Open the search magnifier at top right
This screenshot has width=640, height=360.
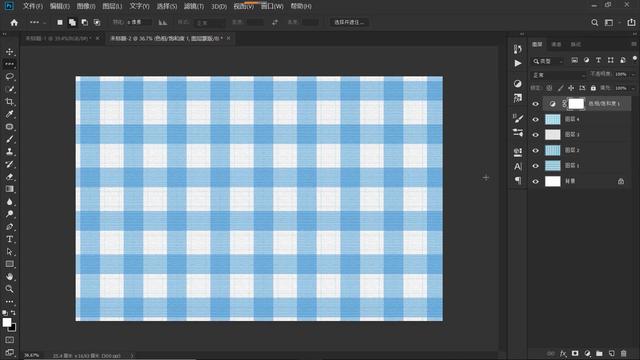pos(595,22)
